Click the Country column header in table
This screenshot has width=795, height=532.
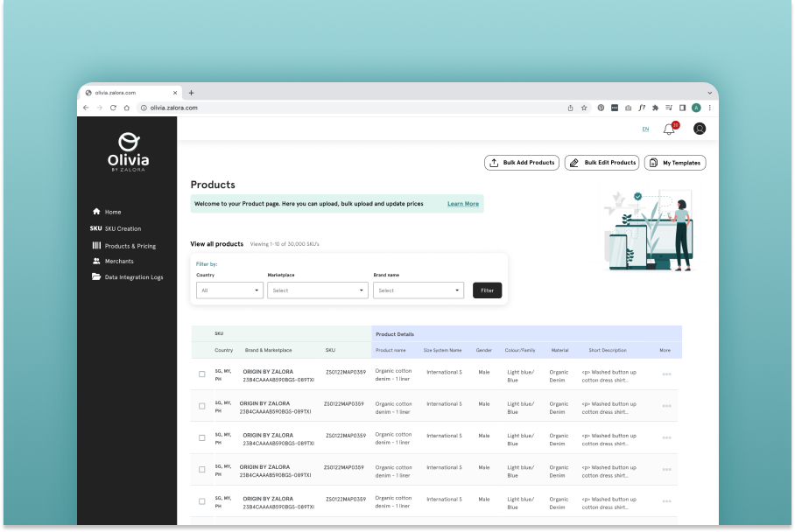pyautogui.click(x=223, y=350)
